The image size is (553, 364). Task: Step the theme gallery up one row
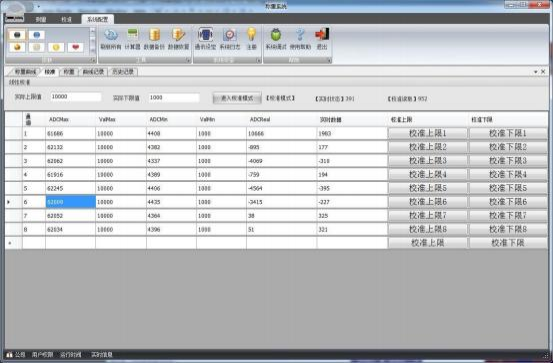(x=93, y=31)
